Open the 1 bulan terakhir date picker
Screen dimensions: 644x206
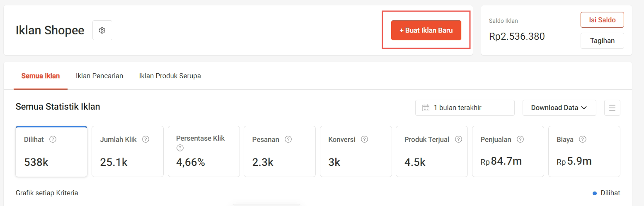[x=465, y=108]
